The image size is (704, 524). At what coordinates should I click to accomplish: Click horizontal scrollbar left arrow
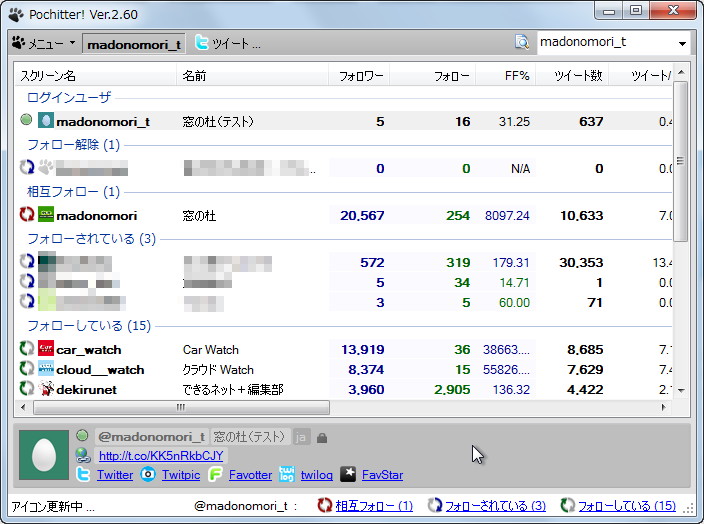click(x=23, y=408)
